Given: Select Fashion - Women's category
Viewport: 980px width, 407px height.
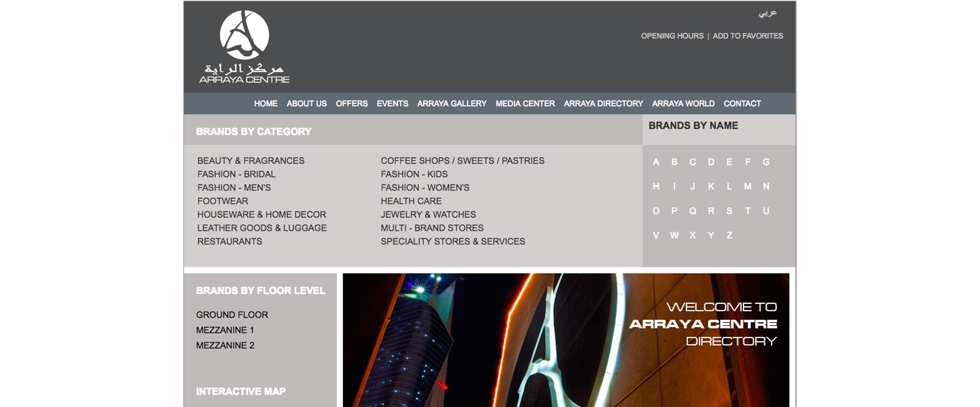Looking at the screenshot, I should (425, 188).
